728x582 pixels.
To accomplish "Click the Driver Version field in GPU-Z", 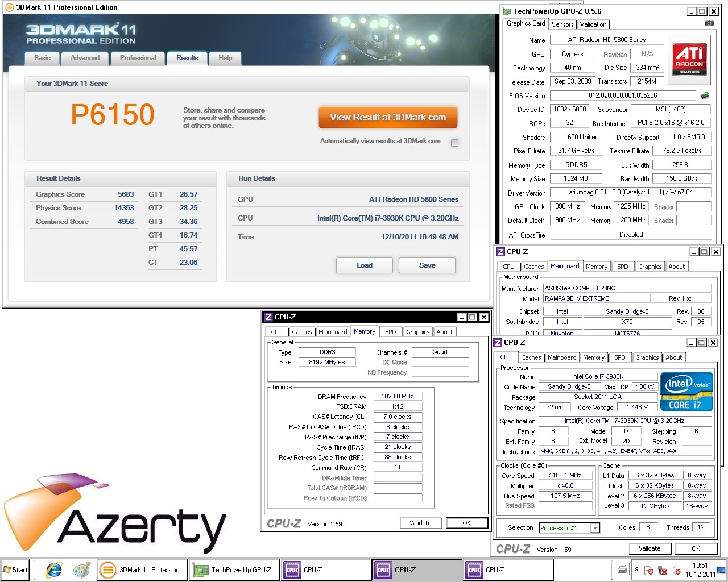I will [631, 192].
